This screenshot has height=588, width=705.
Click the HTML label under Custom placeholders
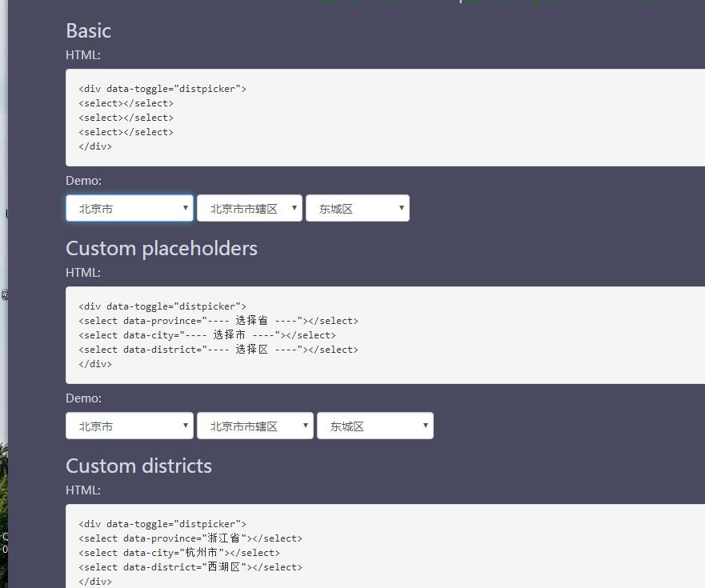[83, 273]
